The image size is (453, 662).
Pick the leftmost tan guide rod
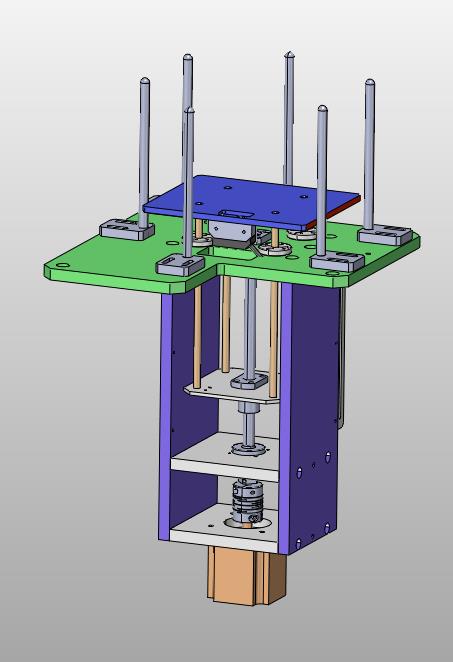click(198, 338)
